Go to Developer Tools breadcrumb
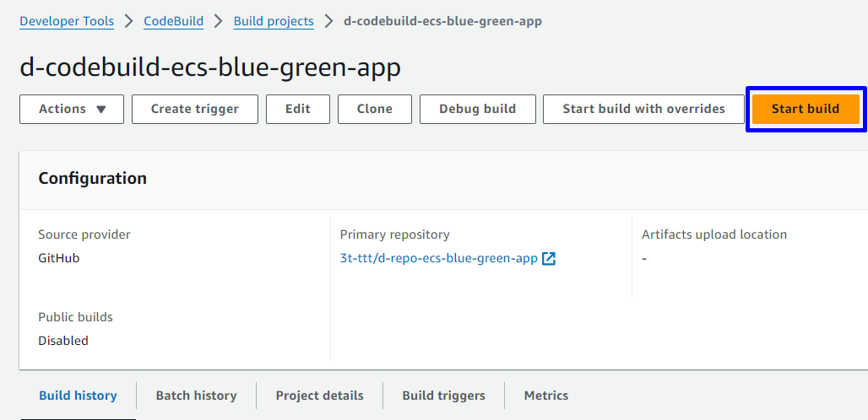868x420 pixels. pos(67,21)
